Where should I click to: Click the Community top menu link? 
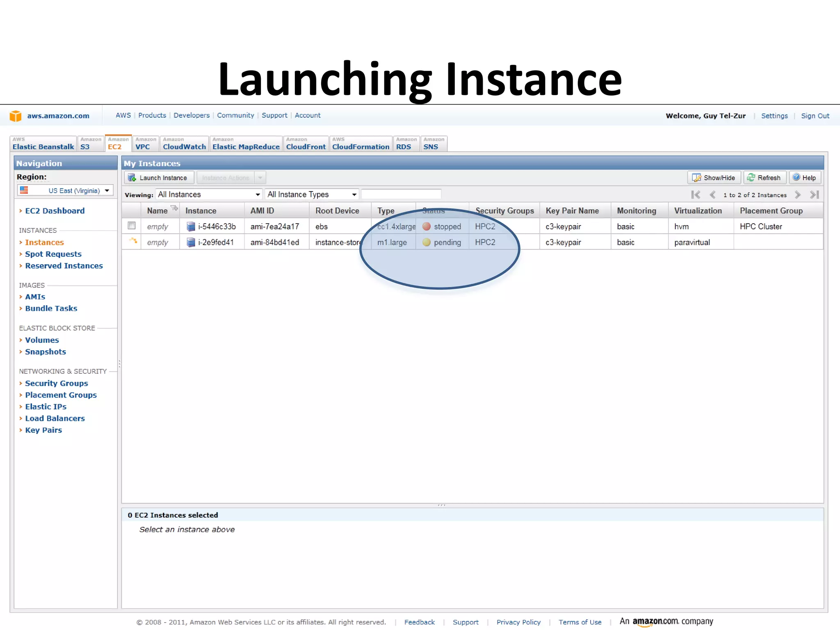pos(235,115)
